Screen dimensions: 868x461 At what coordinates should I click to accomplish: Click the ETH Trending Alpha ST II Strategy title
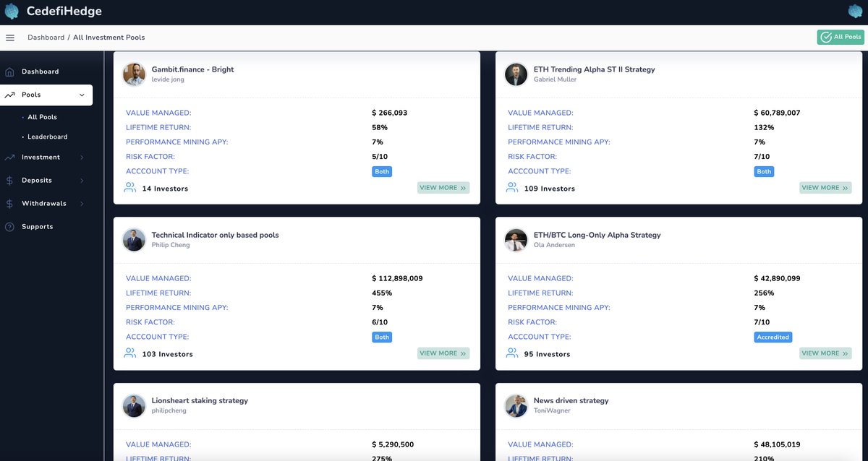coord(595,69)
